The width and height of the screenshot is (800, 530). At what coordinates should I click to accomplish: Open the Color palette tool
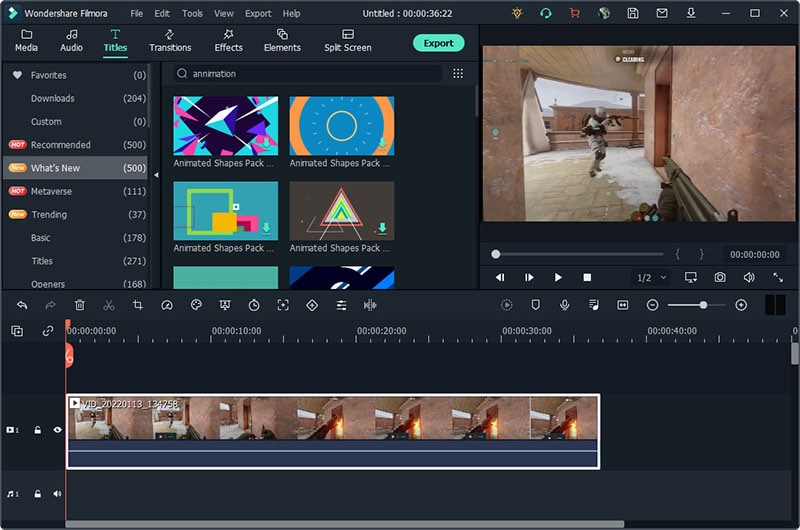[196, 305]
